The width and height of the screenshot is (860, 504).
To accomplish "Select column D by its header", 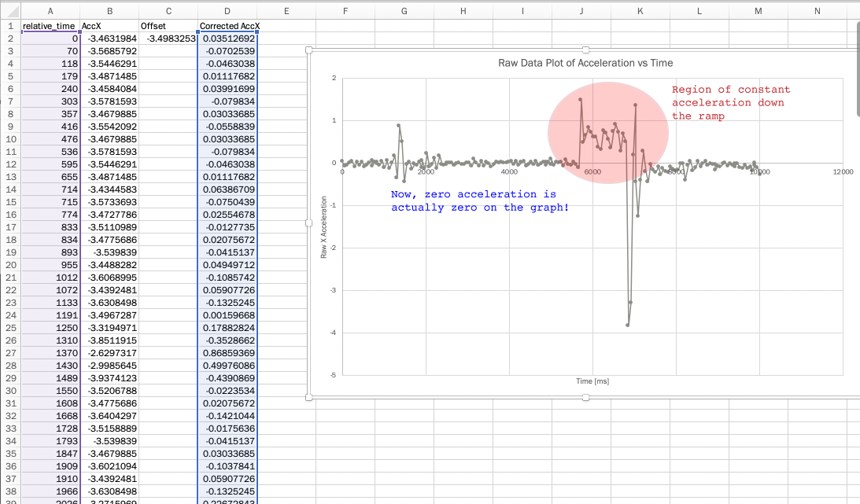I will click(x=227, y=11).
